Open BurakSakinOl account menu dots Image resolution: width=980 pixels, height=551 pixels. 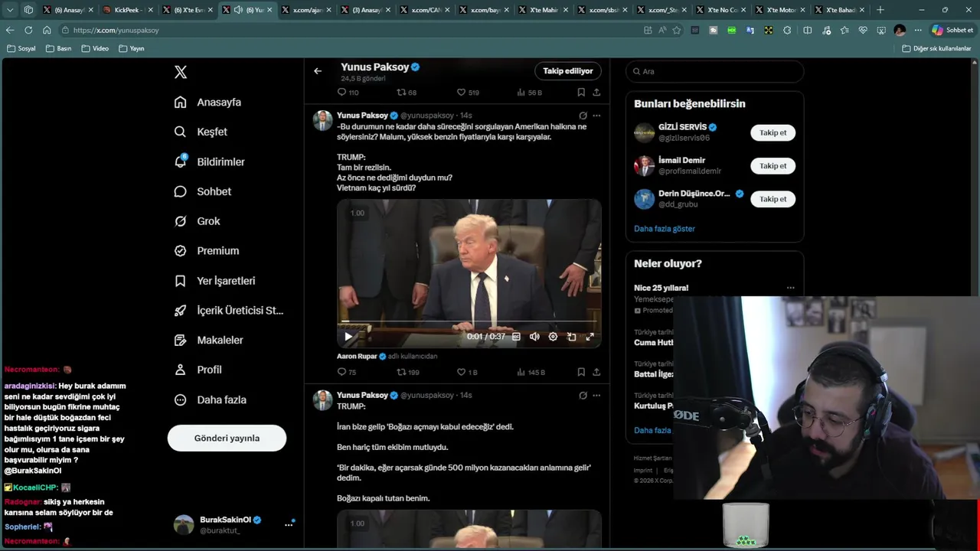click(289, 524)
